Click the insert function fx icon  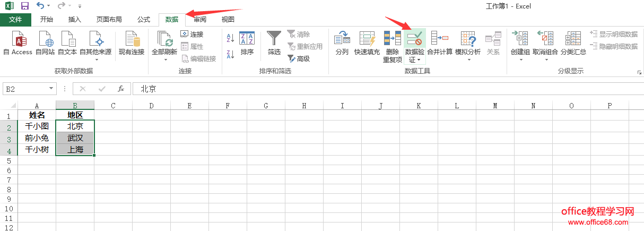121,89
